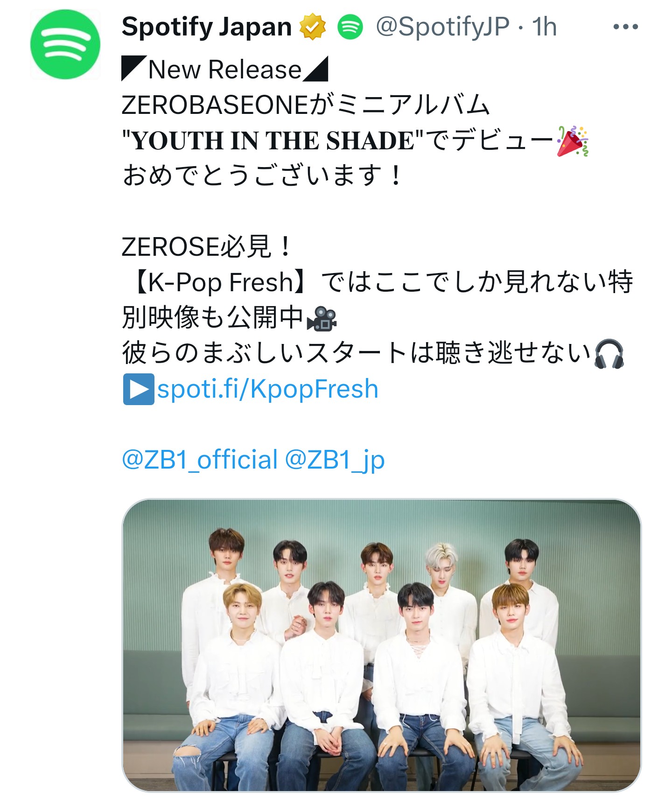Image resolution: width=672 pixels, height=806 pixels.
Task: Open the Spotify Japan profile avatar
Action: click(65, 44)
